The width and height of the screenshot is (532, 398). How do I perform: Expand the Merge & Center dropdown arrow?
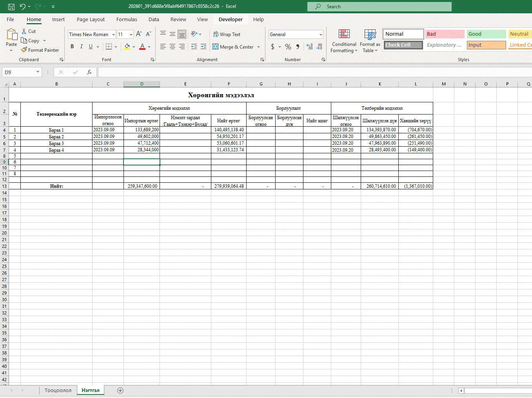259,47
